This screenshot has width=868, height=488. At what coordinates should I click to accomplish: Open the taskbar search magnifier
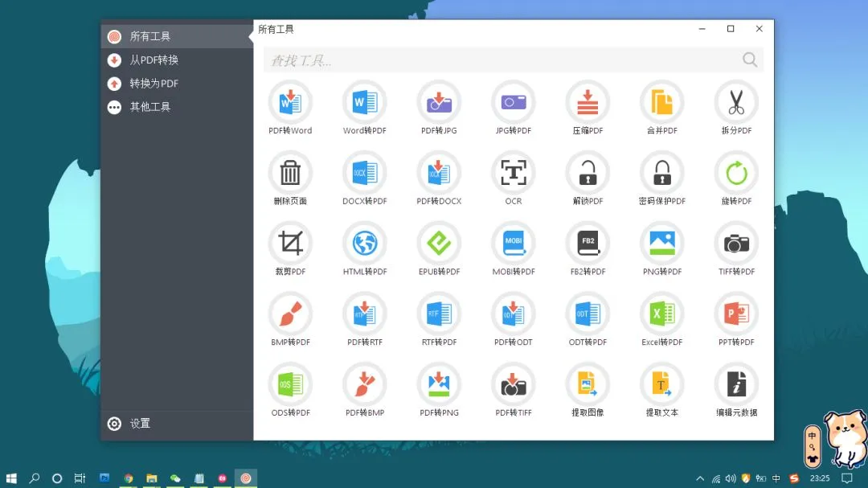pos(35,478)
